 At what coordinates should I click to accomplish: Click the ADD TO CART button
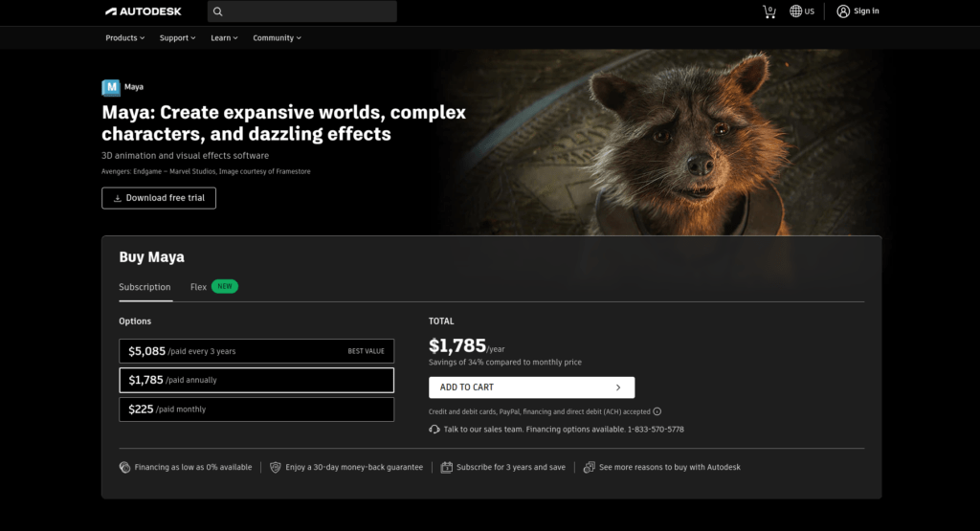pyautogui.click(x=532, y=387)
